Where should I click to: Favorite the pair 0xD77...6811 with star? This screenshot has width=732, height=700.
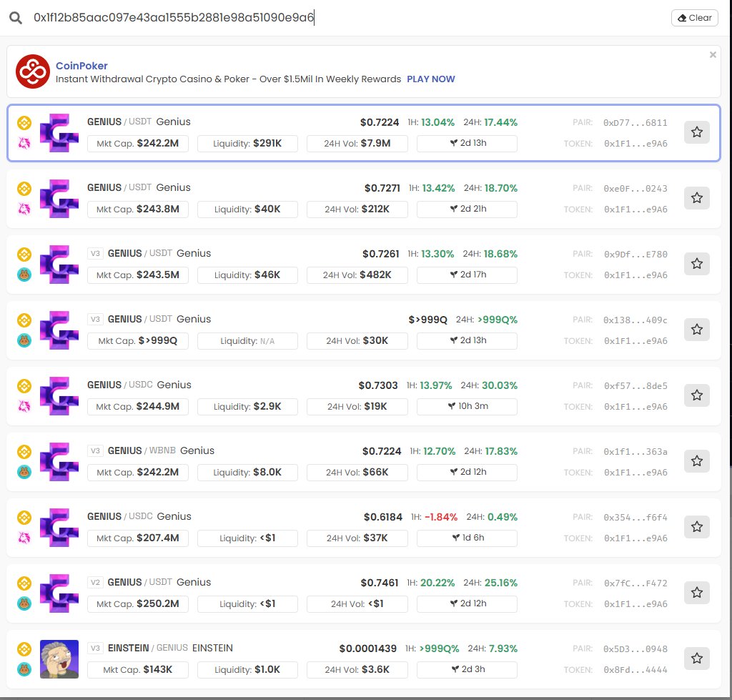click(696, 132)
